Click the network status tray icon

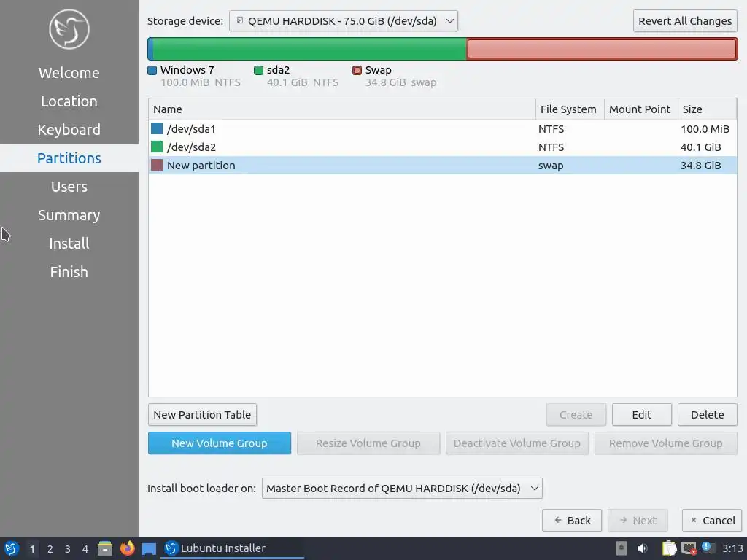[689, 548]
